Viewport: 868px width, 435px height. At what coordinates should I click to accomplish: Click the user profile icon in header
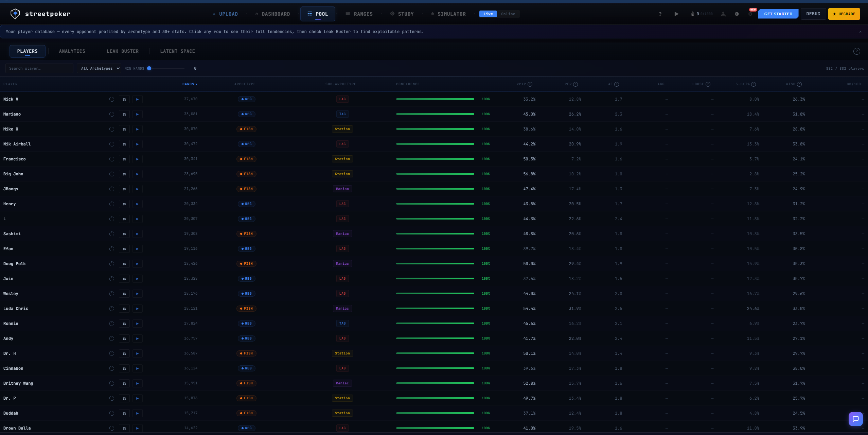(x=723, y=14)
